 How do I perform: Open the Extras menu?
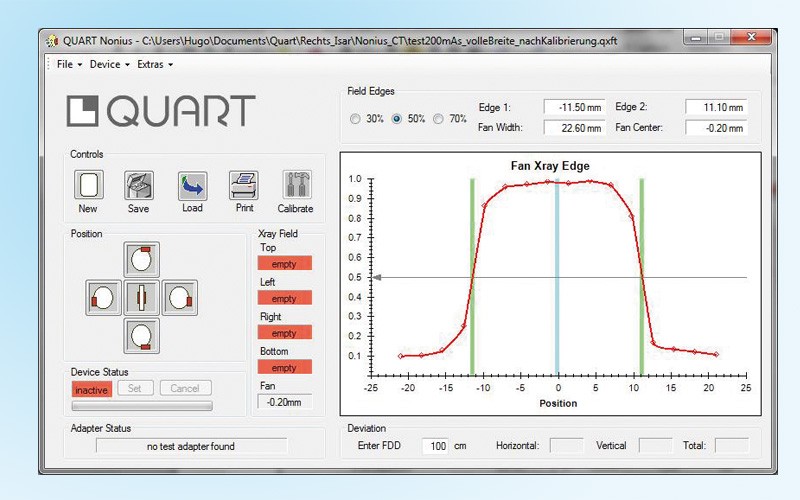[x=155, y=64]
